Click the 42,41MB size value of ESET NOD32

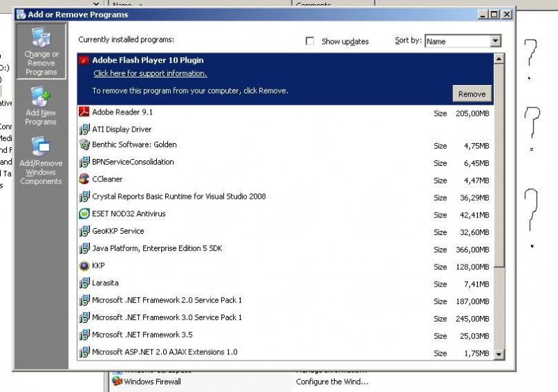pyautogui.click(x=474, y=215)
